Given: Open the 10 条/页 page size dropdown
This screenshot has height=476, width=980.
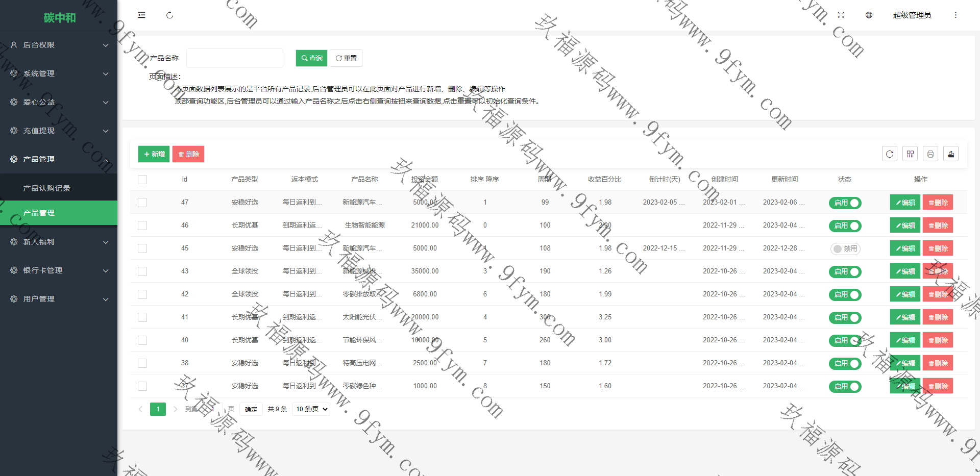Looking at the screenshot, I should click(x=311, y=409).
